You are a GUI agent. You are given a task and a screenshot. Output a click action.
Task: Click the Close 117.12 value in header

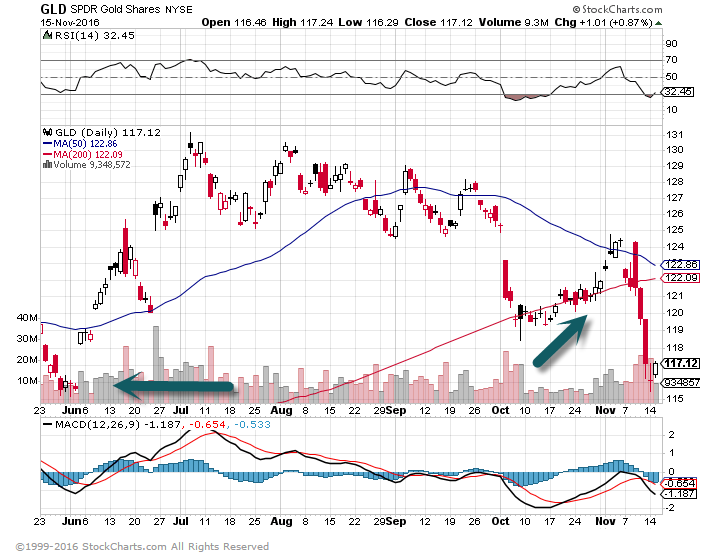(438, 22)
